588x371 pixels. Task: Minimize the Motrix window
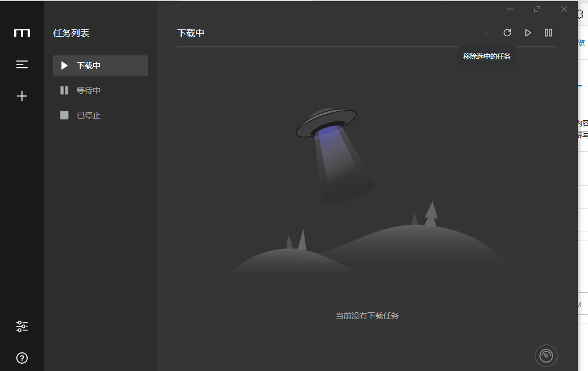point(510,9)
